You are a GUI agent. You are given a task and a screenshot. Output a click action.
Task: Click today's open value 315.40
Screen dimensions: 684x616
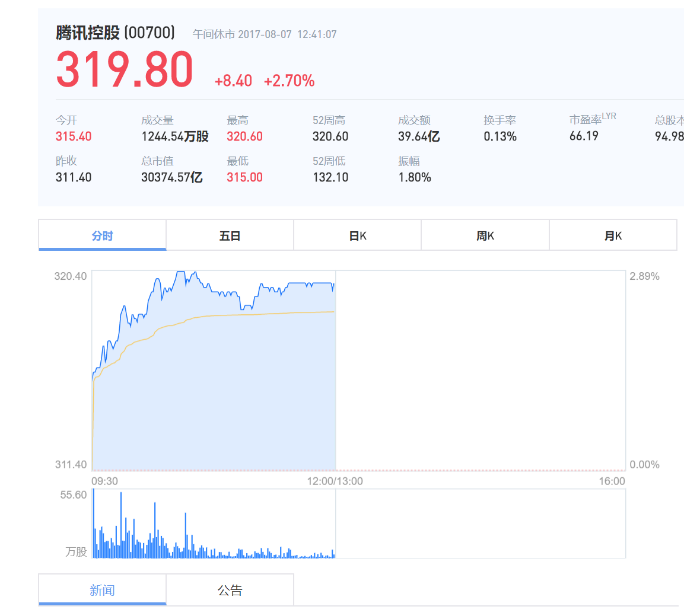tap(74, 136)
